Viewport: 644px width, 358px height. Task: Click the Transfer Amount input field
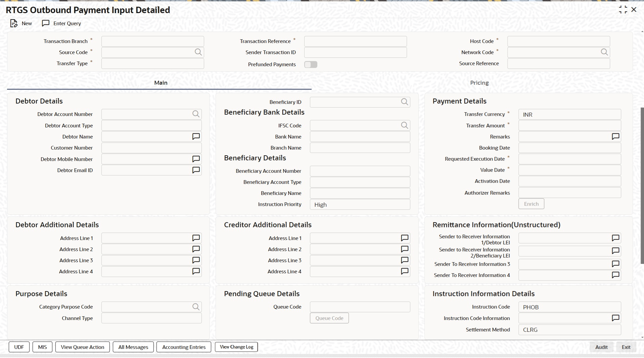[569, 125]
